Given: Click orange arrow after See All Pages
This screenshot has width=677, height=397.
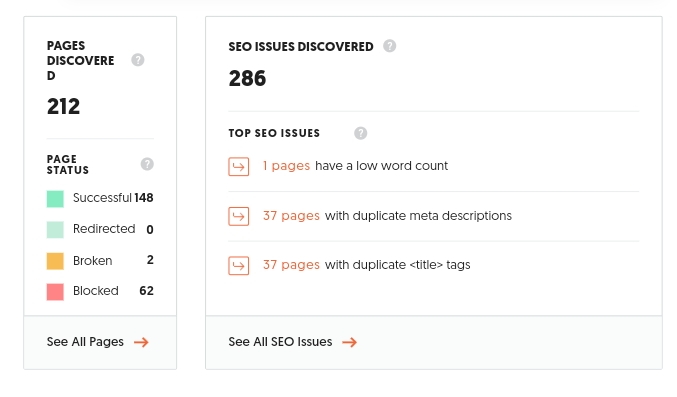Looking at the screenshot, I should 141,343.
